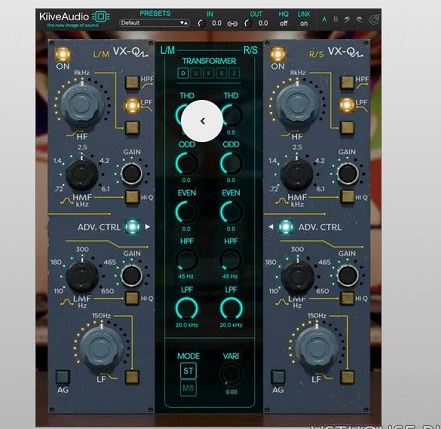Click the HMF frequency knob on L/M module
This screenshot has height=429, width=441.
(82, 174)
